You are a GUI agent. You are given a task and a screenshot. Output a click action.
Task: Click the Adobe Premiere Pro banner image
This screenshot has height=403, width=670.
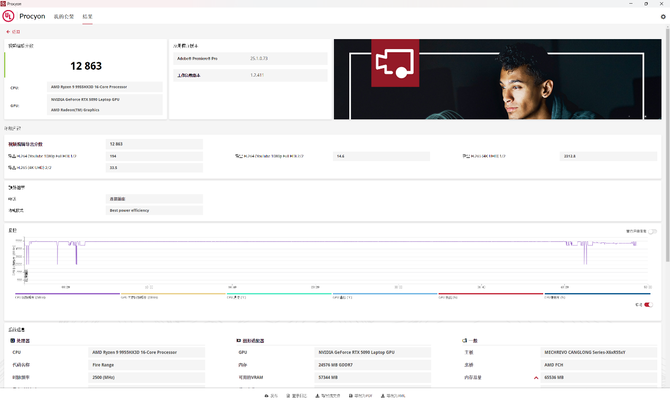coord(496,79)
